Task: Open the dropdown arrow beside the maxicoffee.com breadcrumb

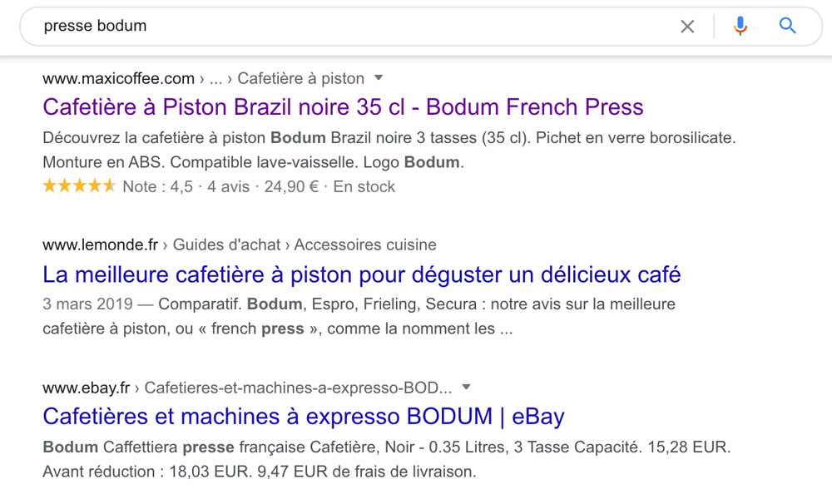Action: (379, 78)
